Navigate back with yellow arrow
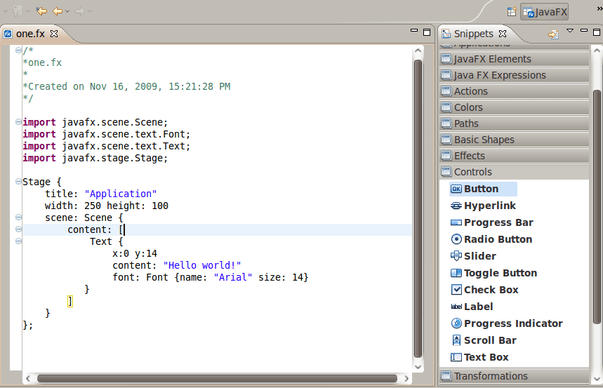This screenshot has width=603, height=388. [57, 11]
